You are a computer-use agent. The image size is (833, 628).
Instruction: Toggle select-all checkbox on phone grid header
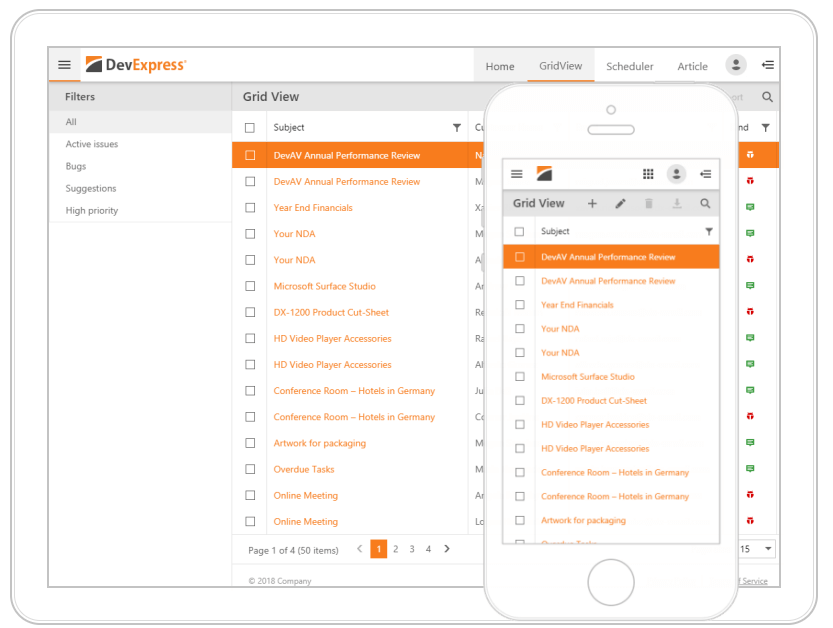tap(519, 232)
